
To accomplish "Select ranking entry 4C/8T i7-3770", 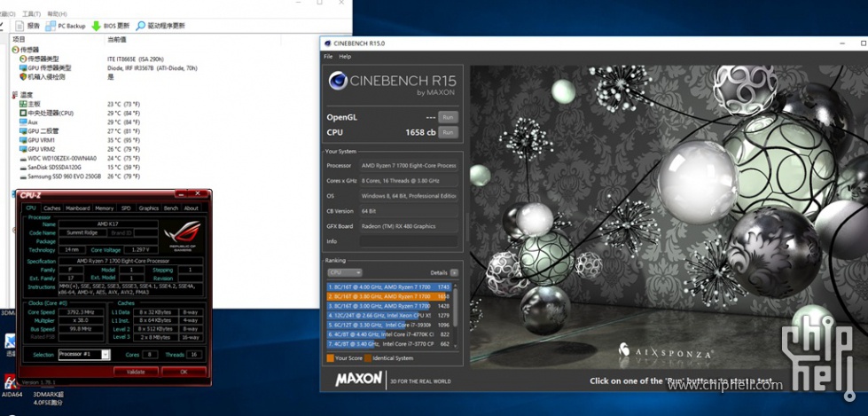I will (389, 343).
